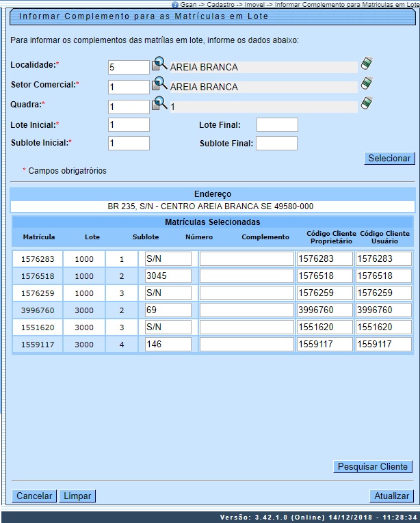The width and height of the screenshot is (420, 523).
Task: Focus the Lote Final input field
Action: (x=277, y=124)
